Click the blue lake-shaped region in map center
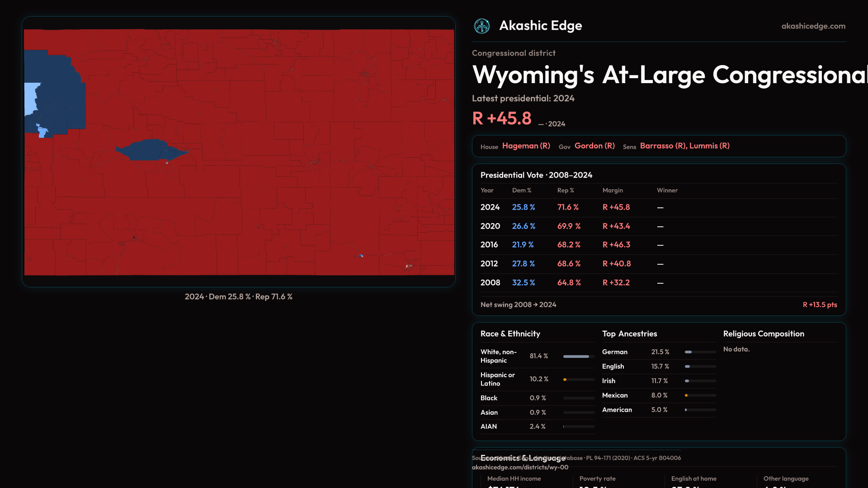Viewport: 868px width, 488px height. [x=147, y=150]
